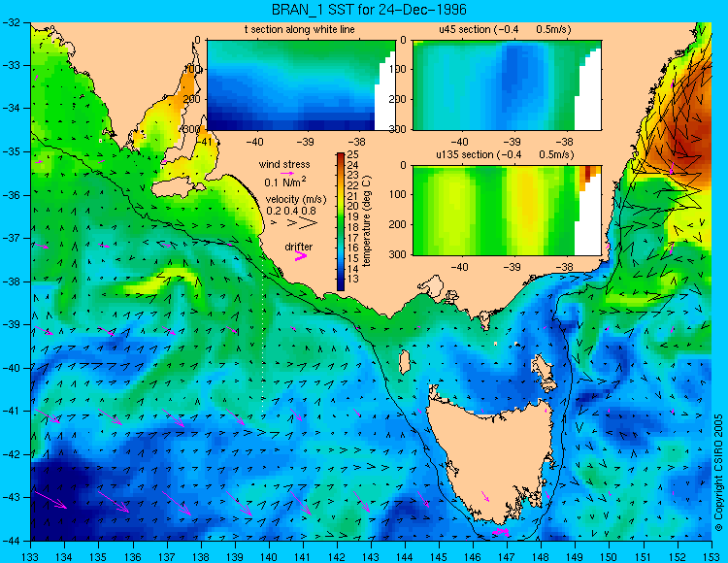Click the dark red top of color bar
This screenshot has width=728, height=563.
click(x=341, y=156)
